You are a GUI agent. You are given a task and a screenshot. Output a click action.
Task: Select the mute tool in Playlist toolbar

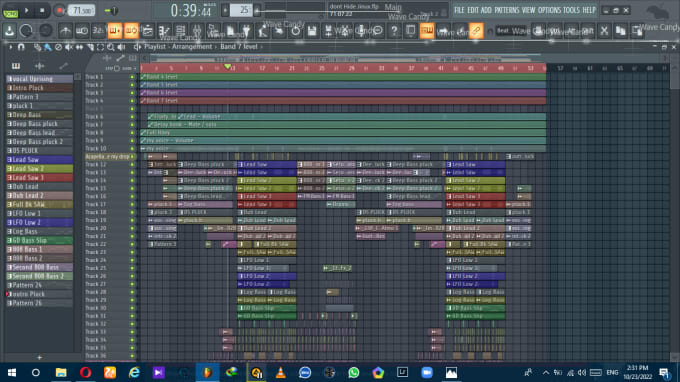coord(69,47)
